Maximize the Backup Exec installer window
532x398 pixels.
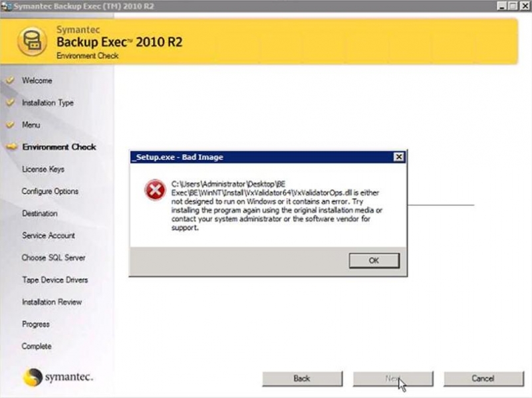pos(513,5)
